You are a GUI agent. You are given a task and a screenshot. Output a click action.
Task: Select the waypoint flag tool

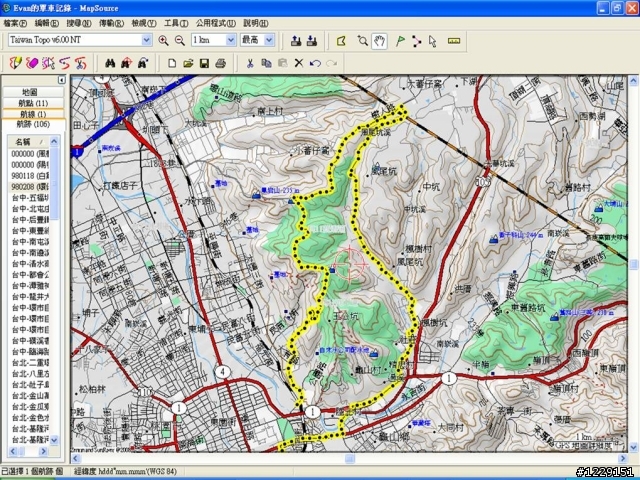pyautogui.click(x=400, y=41)
